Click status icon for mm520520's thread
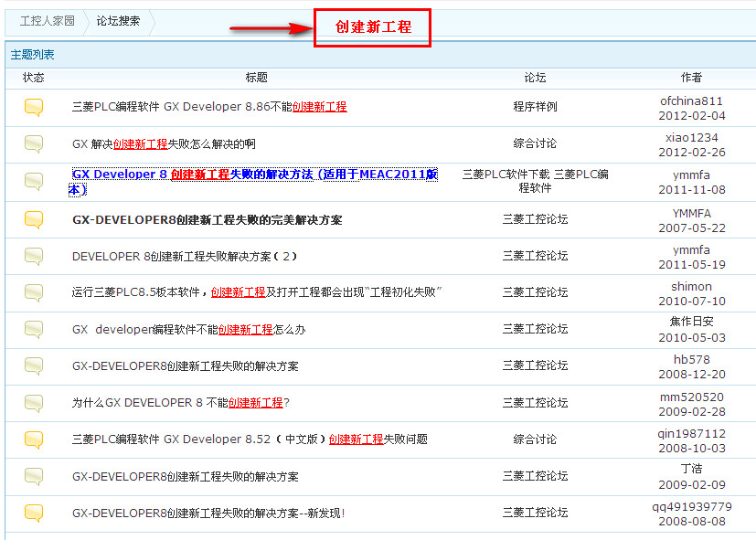 (33, 402)
